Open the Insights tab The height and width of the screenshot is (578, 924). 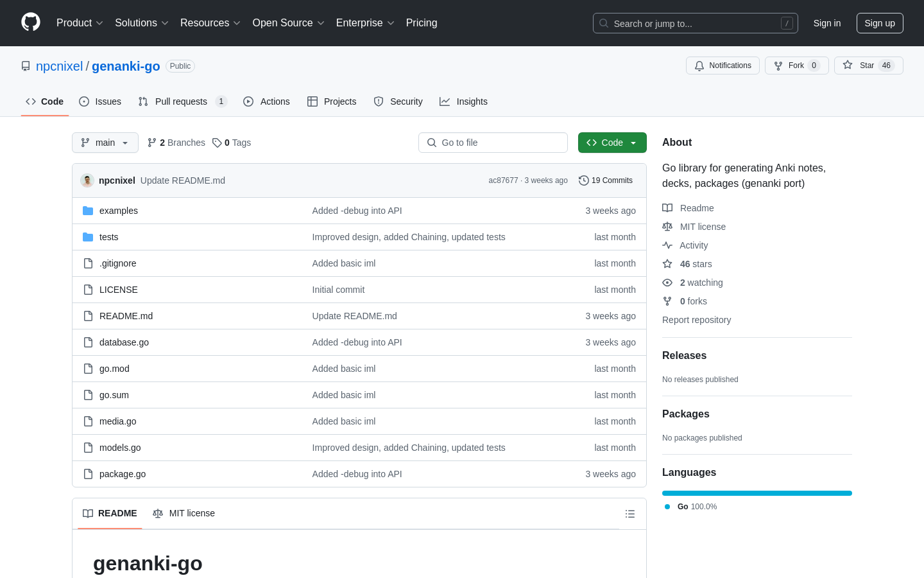[463, 101]
